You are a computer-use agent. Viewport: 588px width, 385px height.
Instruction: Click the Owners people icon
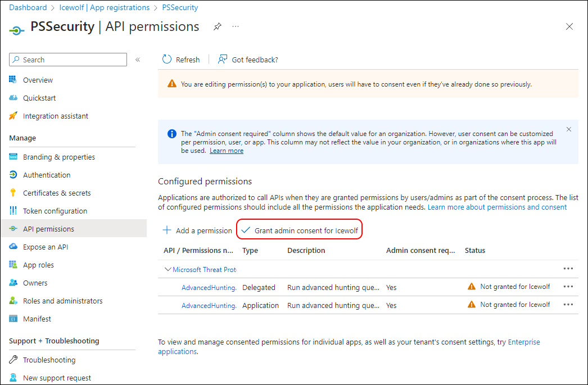[x=13, y=283]
